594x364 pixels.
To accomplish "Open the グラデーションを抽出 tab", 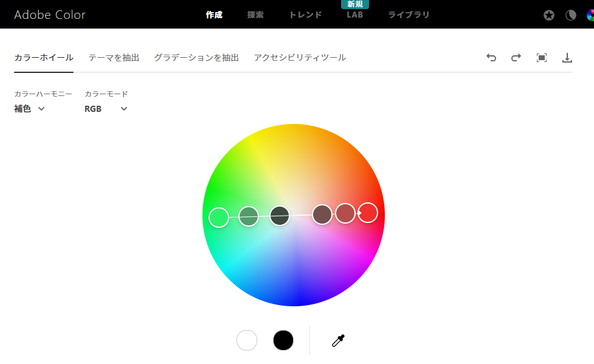I will (x=196, y=58).
